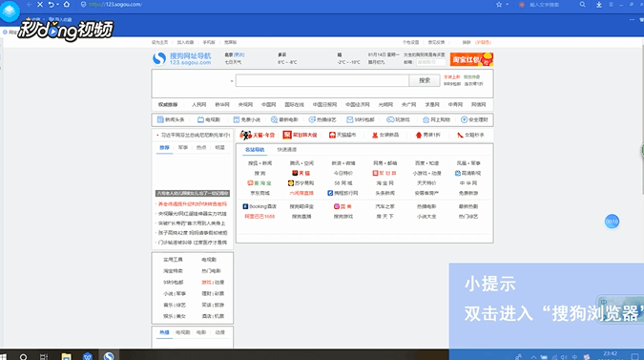Open 安全理财 icon link
This screenshot has height=360, width=644.
(474, 119)
